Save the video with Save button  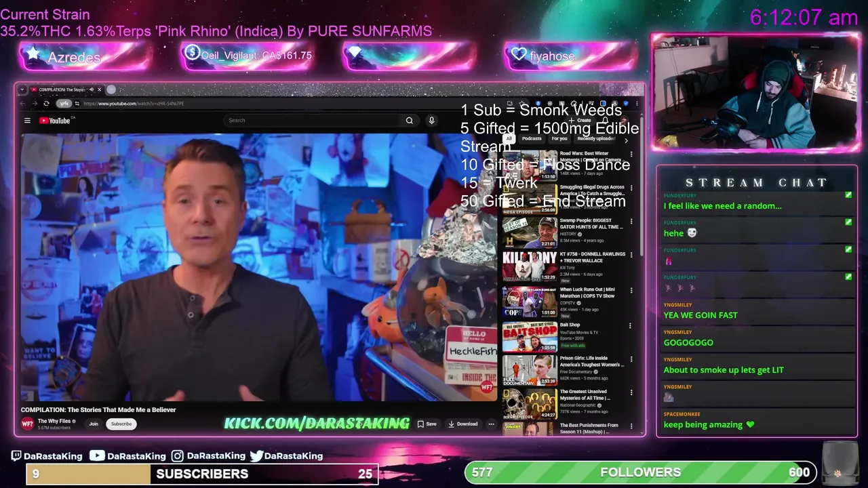point(427,424)
